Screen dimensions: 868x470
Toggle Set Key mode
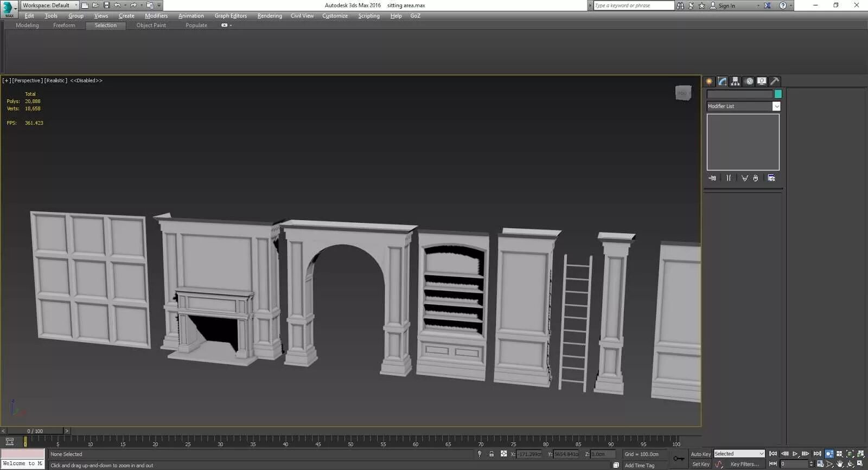point(700,464)
